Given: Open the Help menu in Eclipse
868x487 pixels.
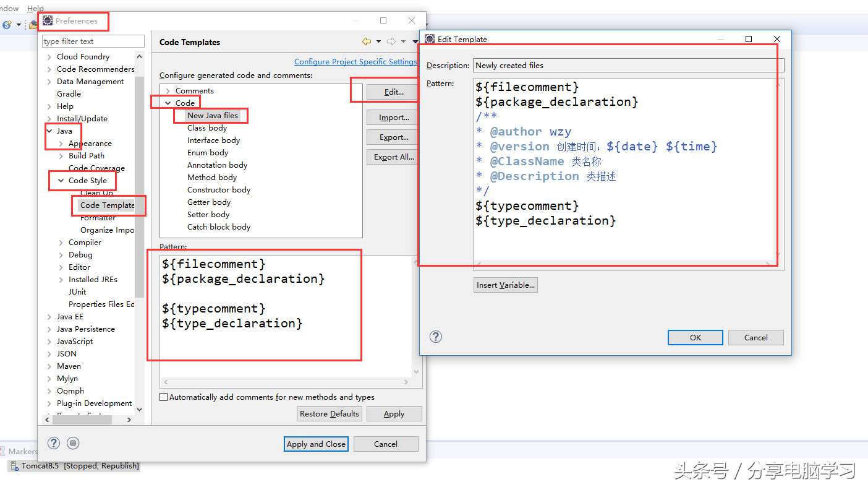Looking at the screenshot, I should pos(35,9).
